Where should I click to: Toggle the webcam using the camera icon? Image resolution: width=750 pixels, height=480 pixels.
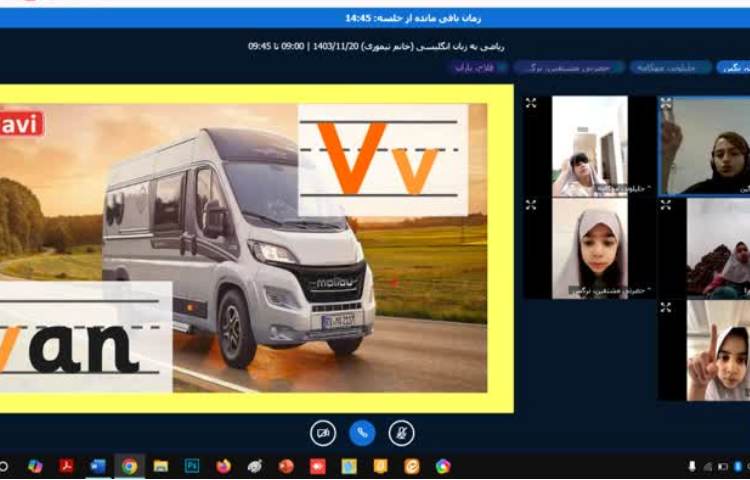pos(323,433)
